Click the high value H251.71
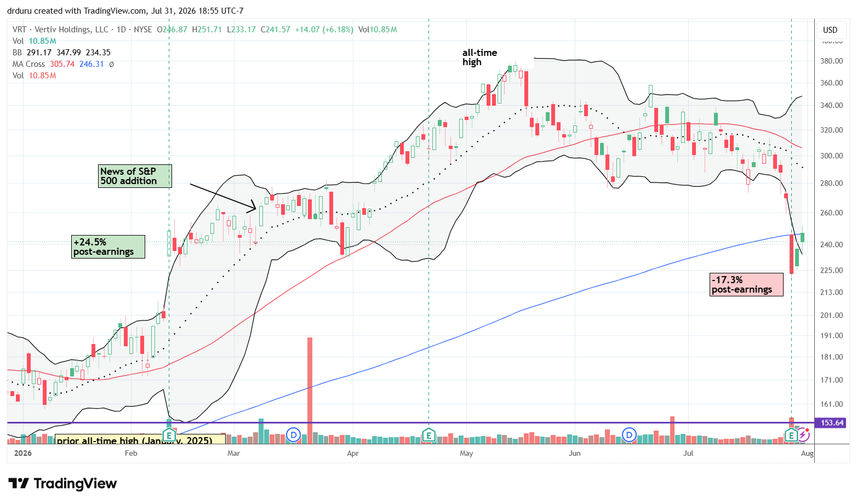857x504 pixels. pyautogui.click(x=206, y=30)
